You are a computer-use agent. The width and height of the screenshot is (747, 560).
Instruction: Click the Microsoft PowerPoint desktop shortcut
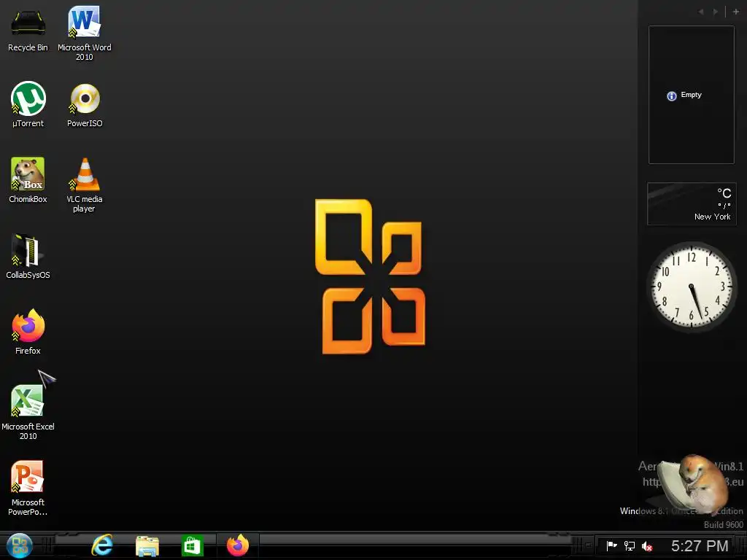28,488
